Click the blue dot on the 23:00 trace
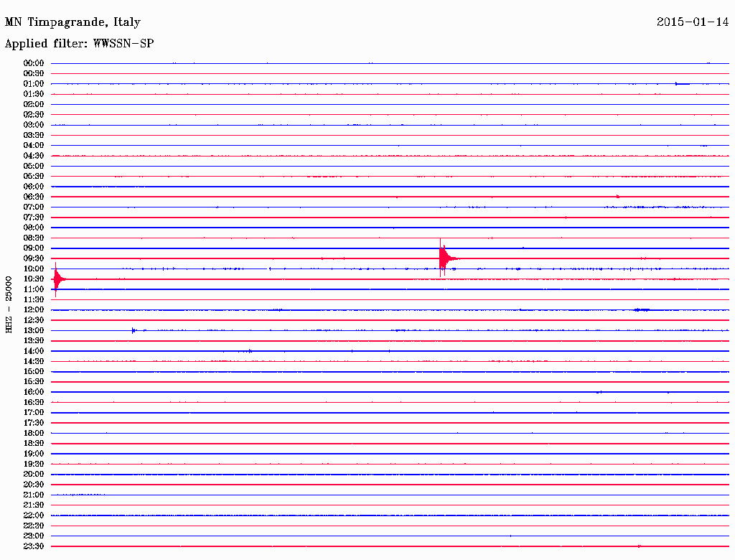 [x=510, y=536]
